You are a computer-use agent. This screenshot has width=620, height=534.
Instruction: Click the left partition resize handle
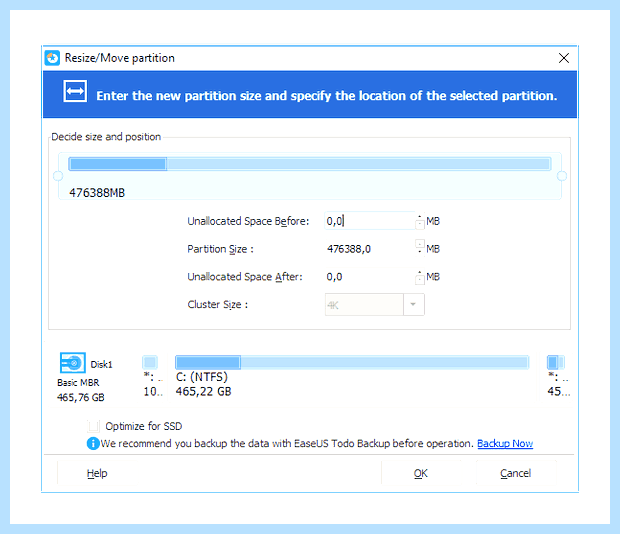[x=58, y=176]
